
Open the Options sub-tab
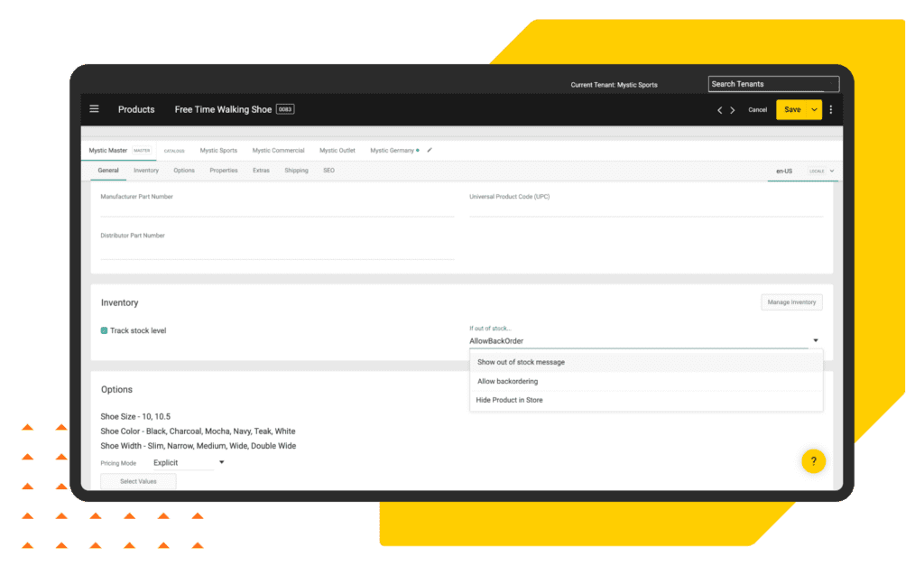click(x=184, y=171)
